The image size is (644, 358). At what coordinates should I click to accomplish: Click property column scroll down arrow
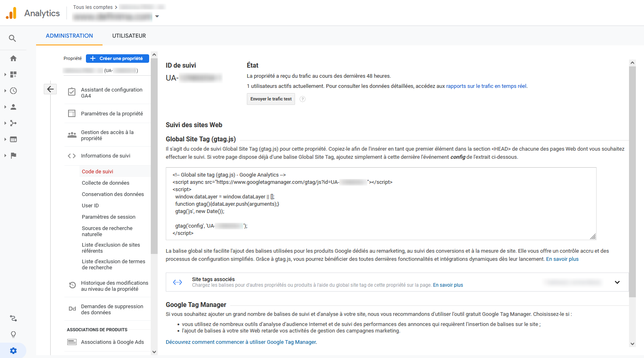154,352
